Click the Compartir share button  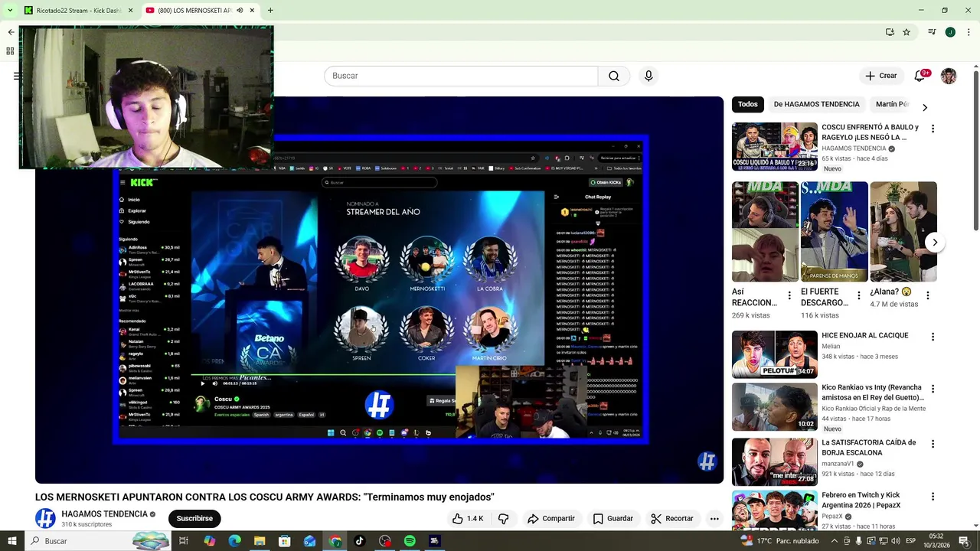(550, 518)
